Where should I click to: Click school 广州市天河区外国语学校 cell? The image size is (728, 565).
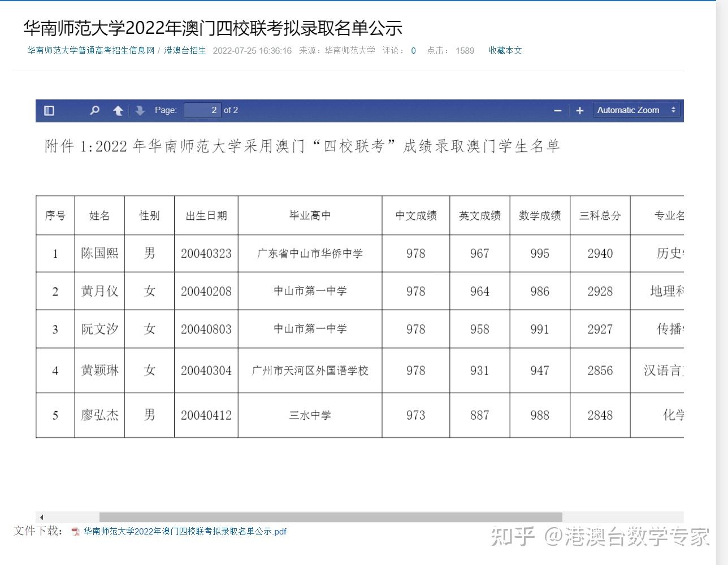pos(310,371)
